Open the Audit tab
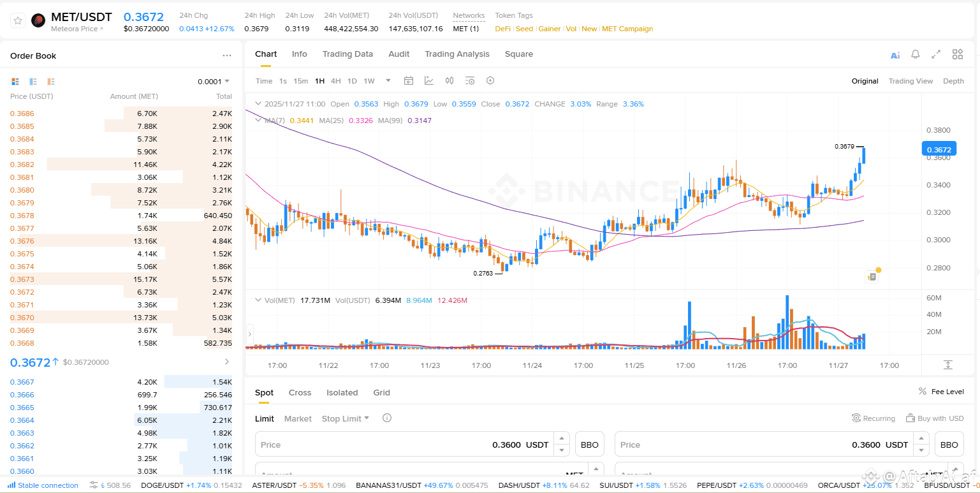 (x=399, y=54)
